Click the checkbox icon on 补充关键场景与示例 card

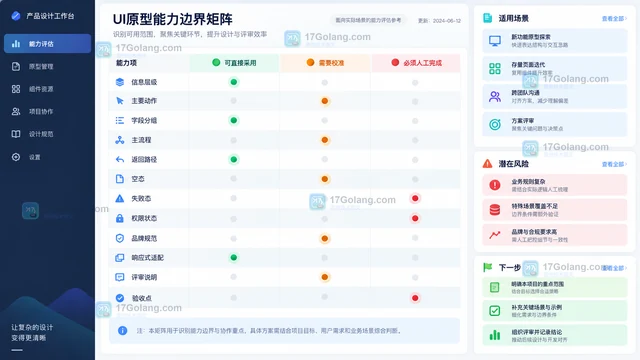point(495,311)
